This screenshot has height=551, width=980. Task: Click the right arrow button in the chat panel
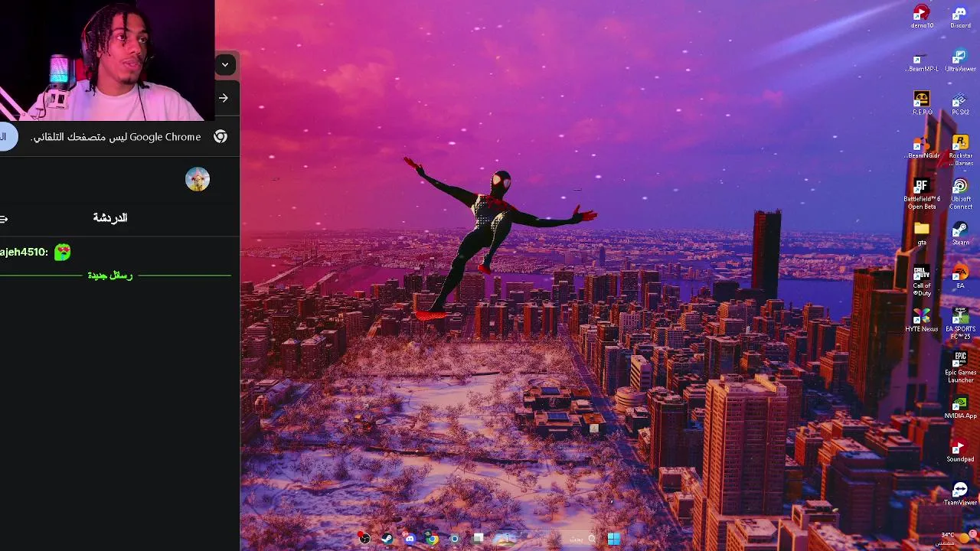click(224, 98)
